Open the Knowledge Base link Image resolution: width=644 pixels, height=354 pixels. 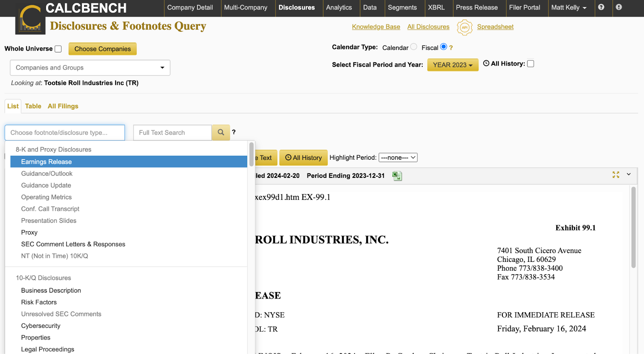tap(376, 27)
